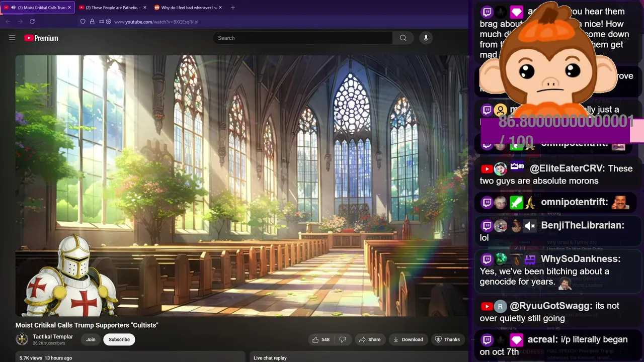Screen dimensions: 644x362
Task: Share the video with Share button
Action: [x=369, y=339]
